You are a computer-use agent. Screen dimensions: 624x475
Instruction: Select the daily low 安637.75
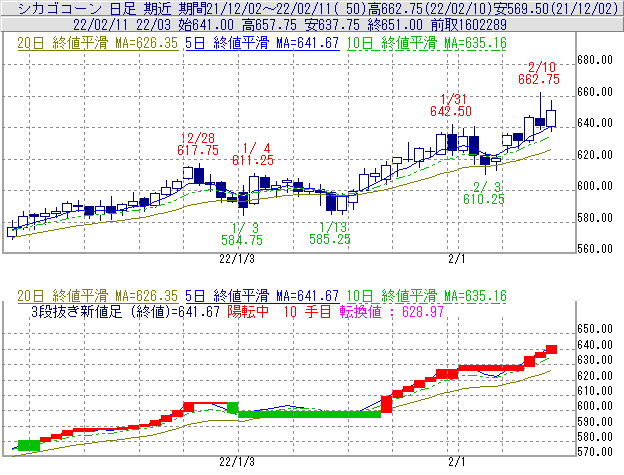point(332,25)
